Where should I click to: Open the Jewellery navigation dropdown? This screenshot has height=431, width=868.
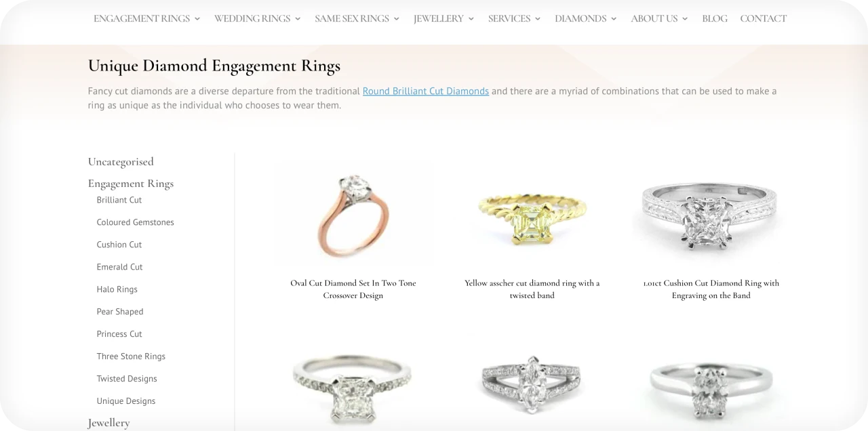[x=443, y=19]
